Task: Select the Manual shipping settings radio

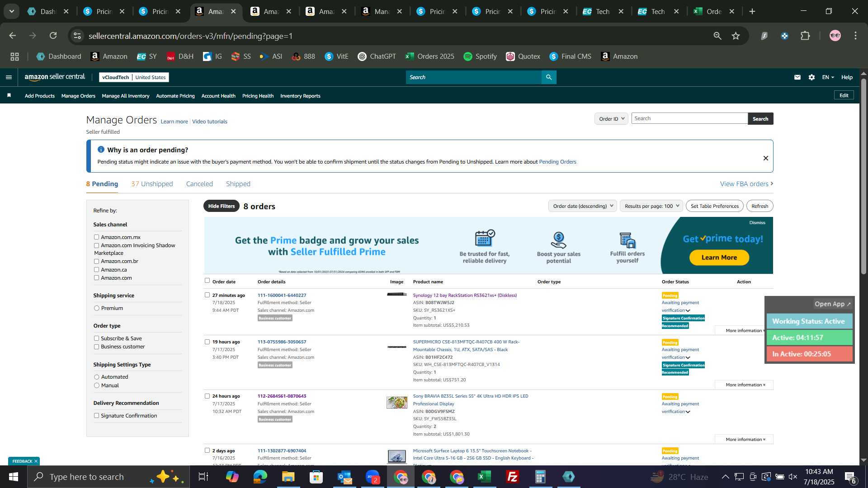Action: click(x=96, y=385)
